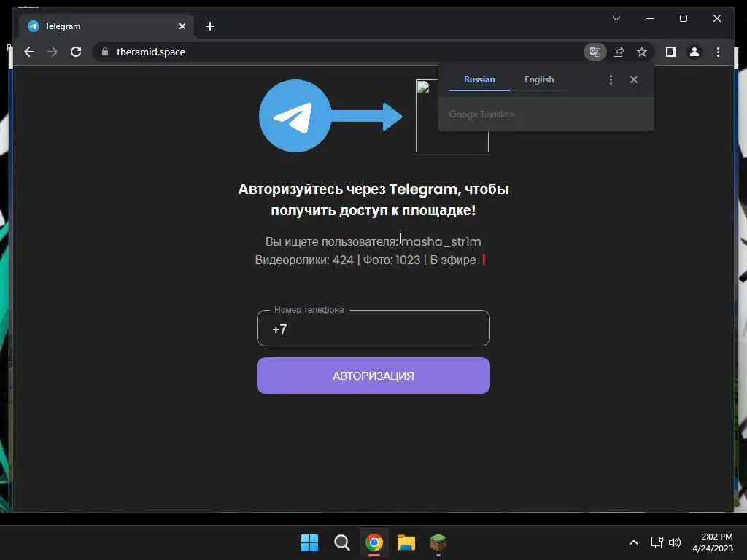Click the АВТОРИЗАЦИЯ button

[373, 376]
